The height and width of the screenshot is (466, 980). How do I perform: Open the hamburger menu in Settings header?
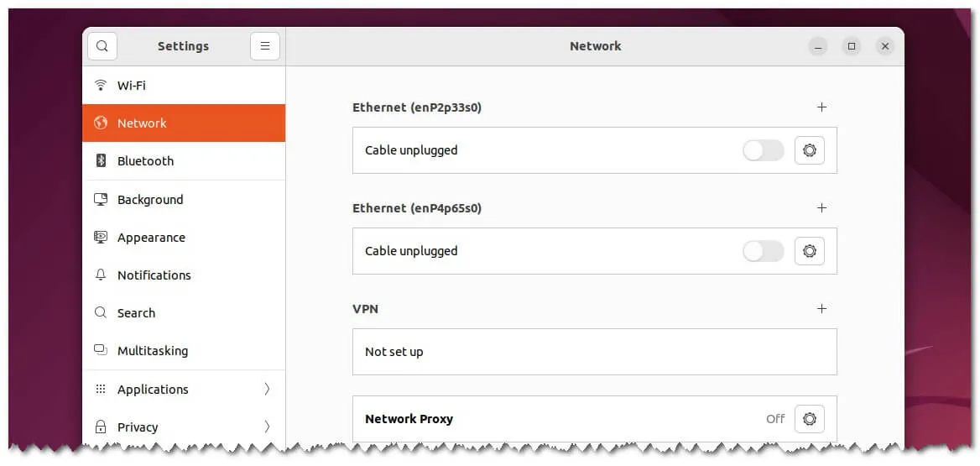coord(264,46)
